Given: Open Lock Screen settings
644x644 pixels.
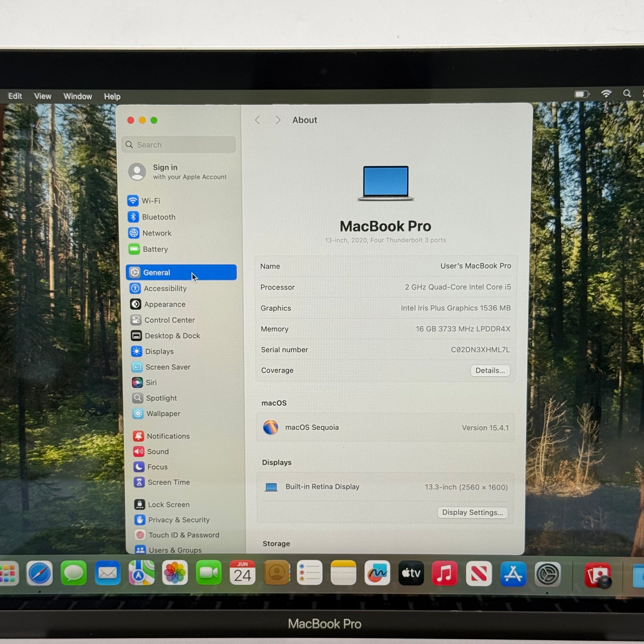Looking at the screenshot, I should point(162,505).
